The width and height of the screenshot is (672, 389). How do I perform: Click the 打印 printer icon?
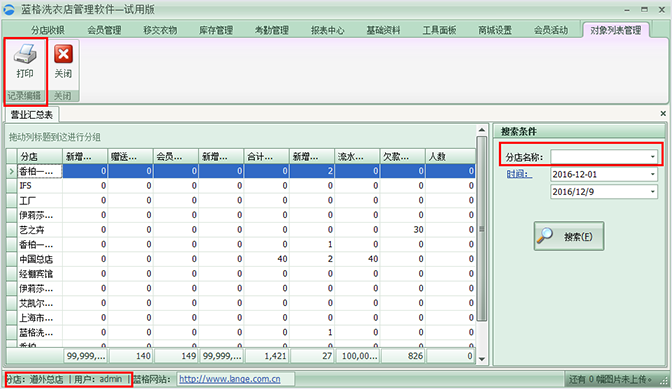[x=25, y=54]
